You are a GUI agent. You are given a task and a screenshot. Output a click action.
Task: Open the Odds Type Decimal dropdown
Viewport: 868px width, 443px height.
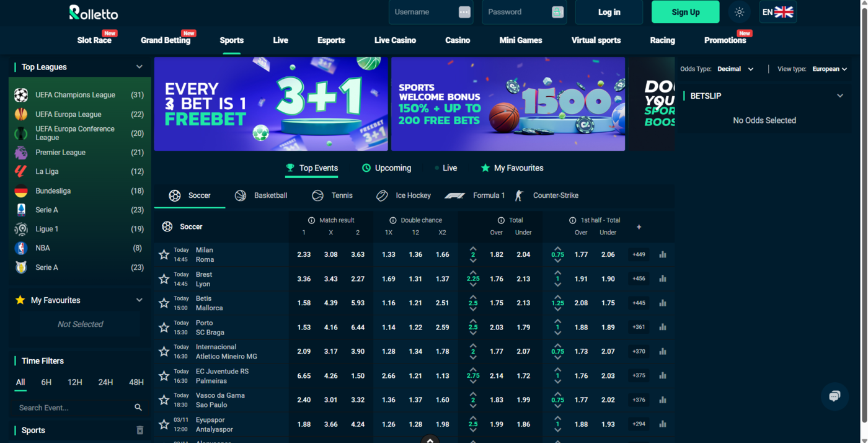pos(735,69)
